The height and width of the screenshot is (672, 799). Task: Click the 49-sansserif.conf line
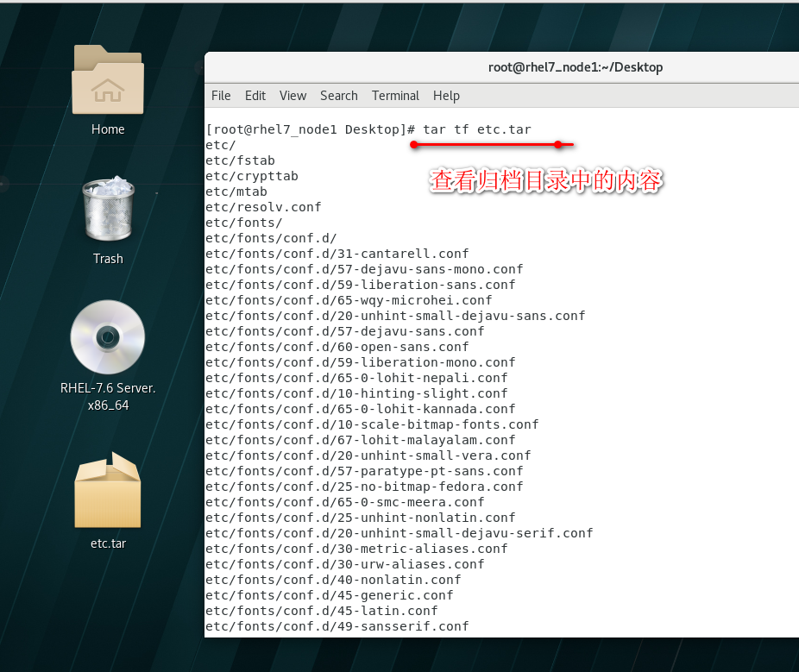pos(337,626)
